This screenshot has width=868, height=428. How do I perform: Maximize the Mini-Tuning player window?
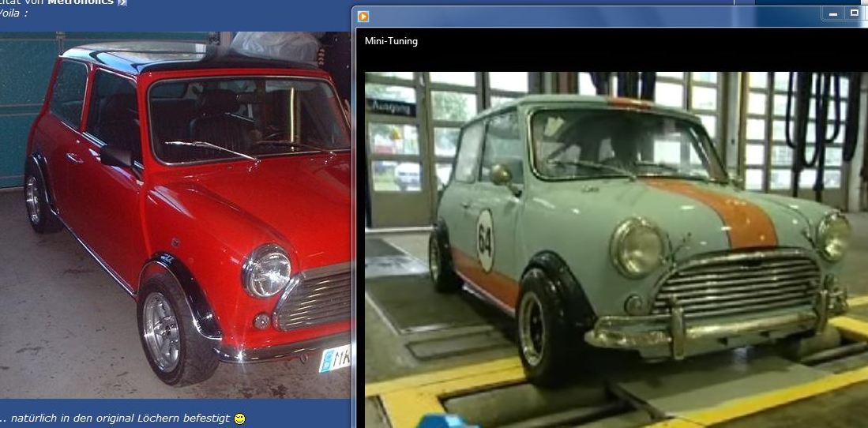click(x=854, y=13)
